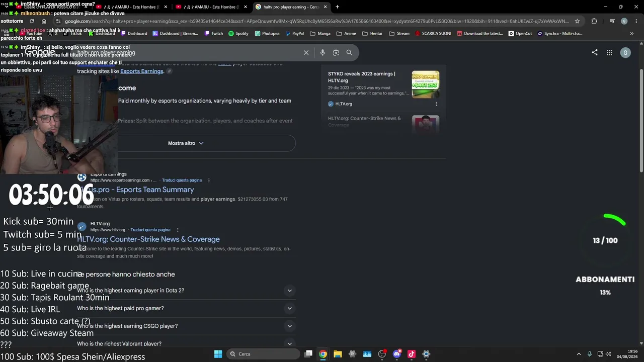This screenshot has width=644, height=362.
Task: Open HLTV.org: Counter-Strike News & Coverage result
Action: (x=148, y=239)
